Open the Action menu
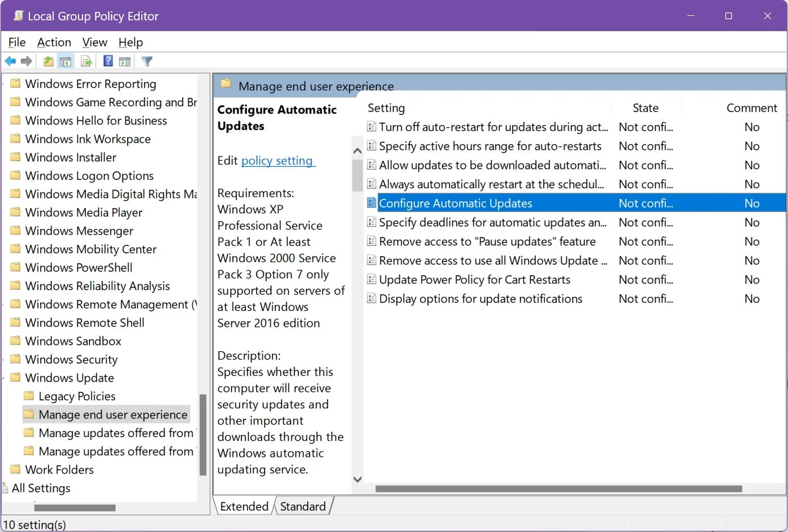This screenshot has width=788, height=532. tap(54, 42)
